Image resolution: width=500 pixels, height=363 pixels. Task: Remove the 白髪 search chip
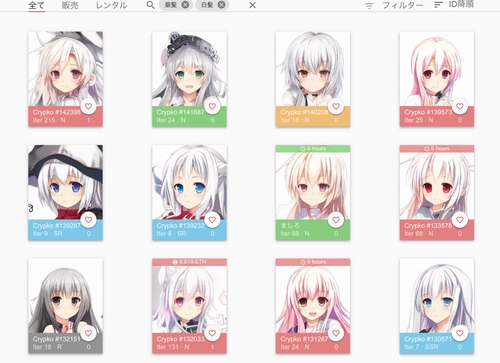click(221, 5)
